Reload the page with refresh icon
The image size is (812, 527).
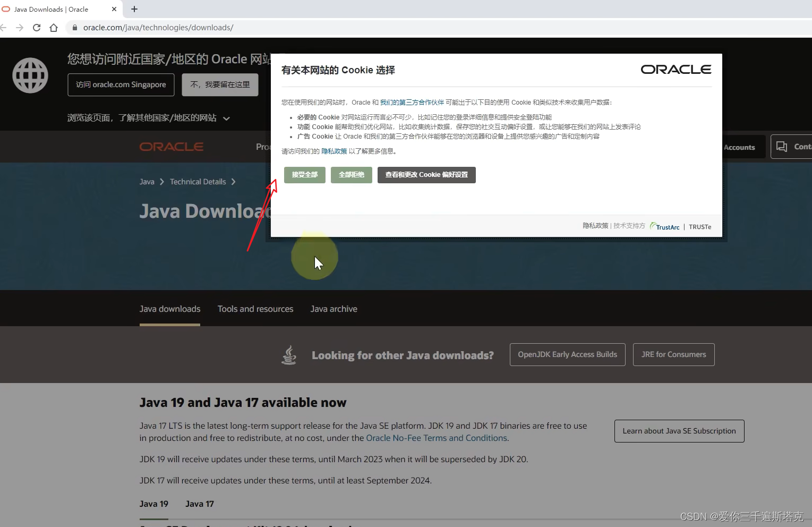tap(37, 28)
